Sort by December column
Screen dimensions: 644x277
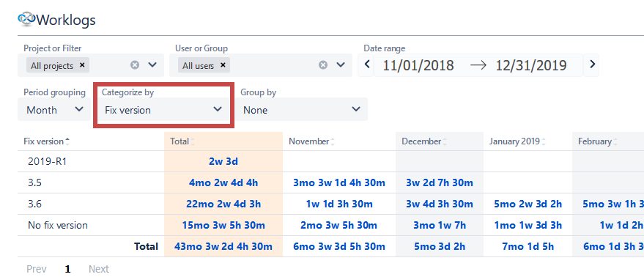tap(424, 141)
